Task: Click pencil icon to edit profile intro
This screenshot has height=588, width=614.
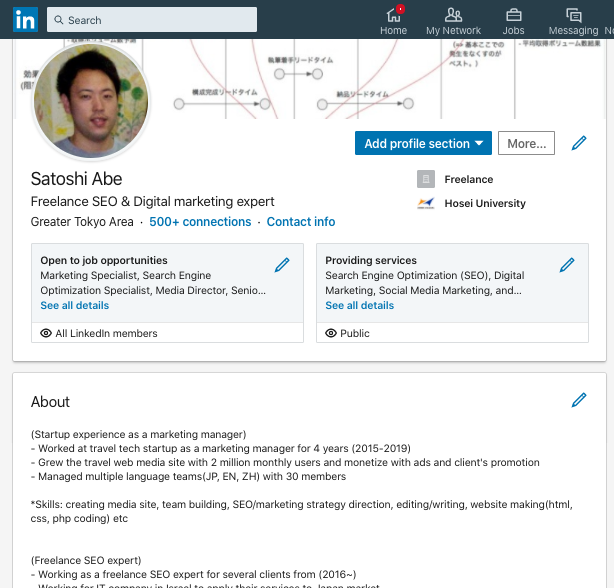Action: [x=579, y=144]
